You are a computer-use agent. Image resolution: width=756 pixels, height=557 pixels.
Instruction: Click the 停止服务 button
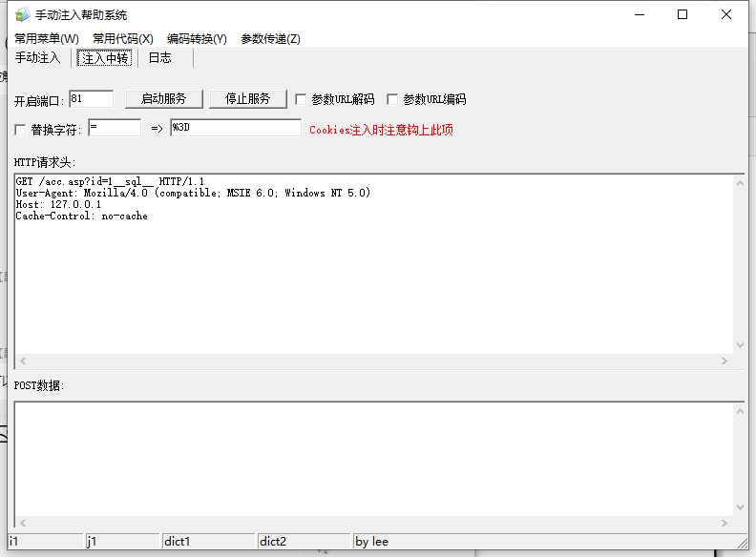tap(248, 99)
